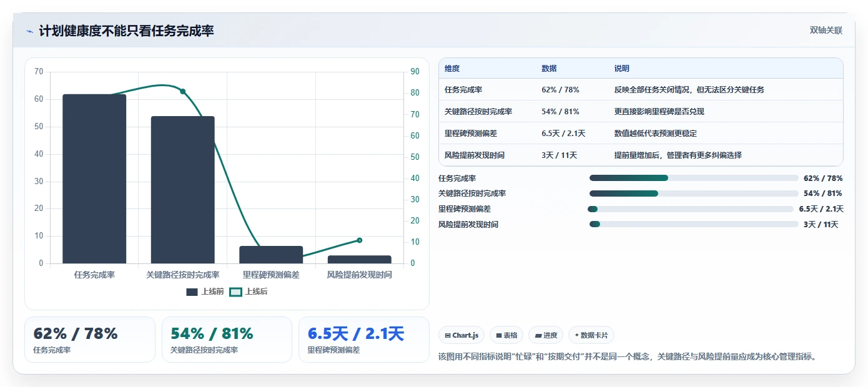Screen dimensions: 868x387
Task: Click the 数据卡片 tag
Action: [591, 335]
